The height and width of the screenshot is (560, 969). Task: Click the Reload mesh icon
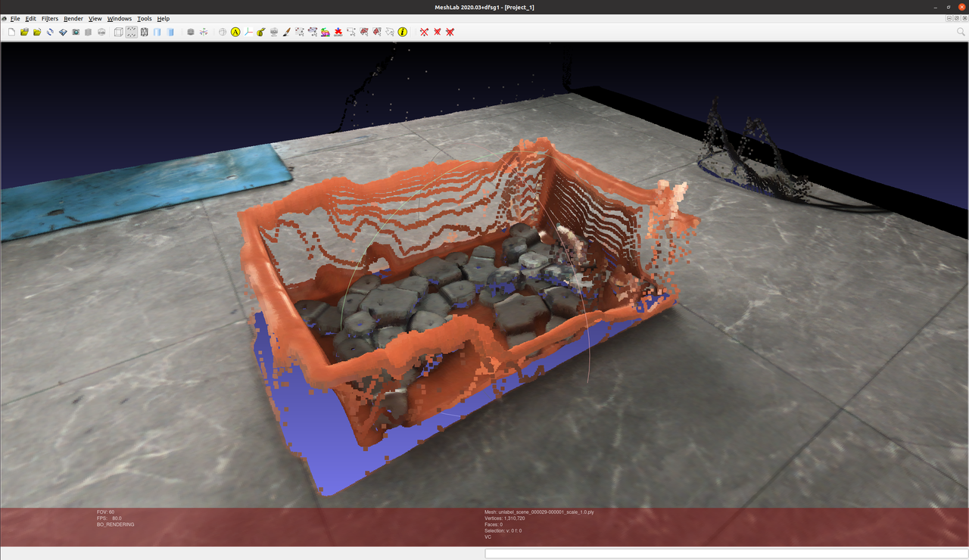click(50, 32)
